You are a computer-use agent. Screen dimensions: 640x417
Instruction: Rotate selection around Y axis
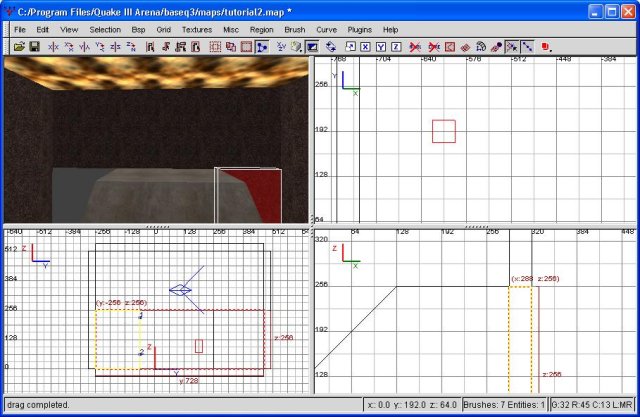(x=100, y=47)
